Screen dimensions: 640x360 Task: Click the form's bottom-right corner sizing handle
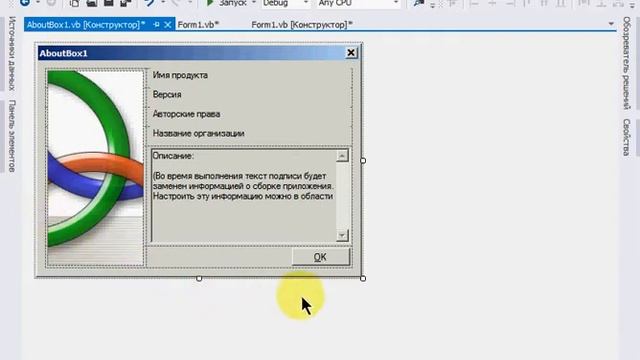(363, 278)
